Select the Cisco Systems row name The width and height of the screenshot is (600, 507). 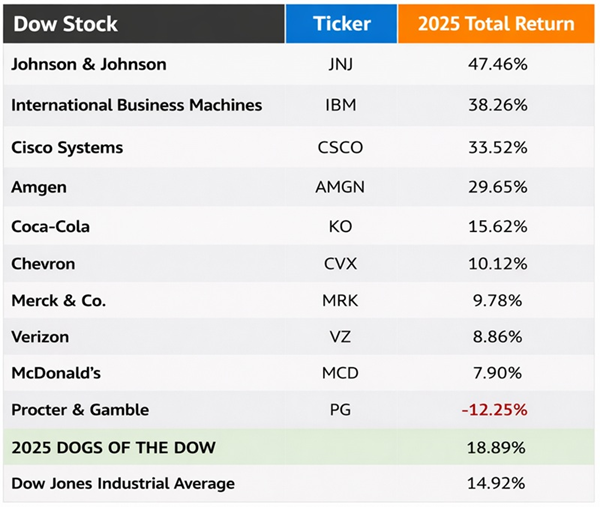[x=67, y=148]
